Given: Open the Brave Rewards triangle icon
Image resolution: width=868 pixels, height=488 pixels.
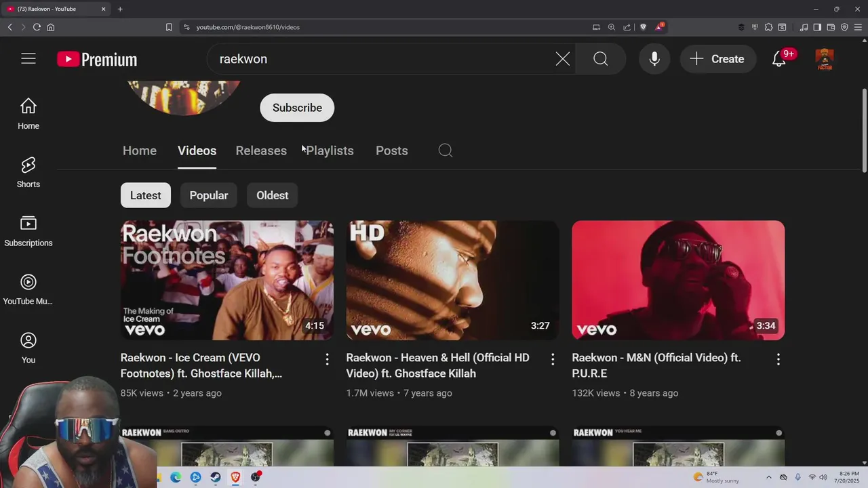Looking at the screenshot, I should point(658,27).
